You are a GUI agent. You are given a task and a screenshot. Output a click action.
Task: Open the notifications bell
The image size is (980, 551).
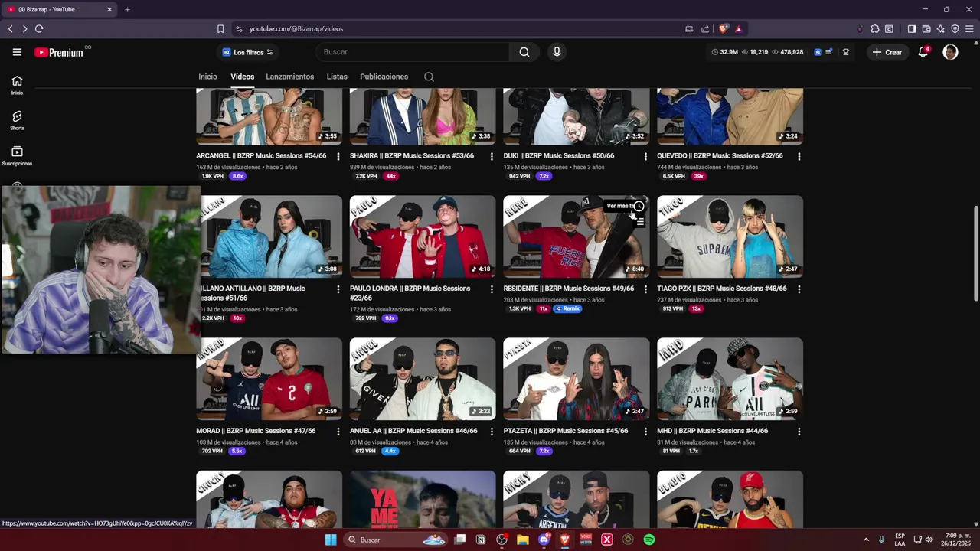pyautogui.click(x=923, y=52)
